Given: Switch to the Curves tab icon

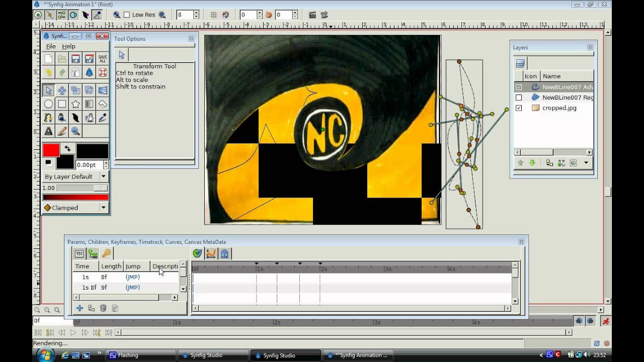Looking at the screenshot, I should pos(211,253).
